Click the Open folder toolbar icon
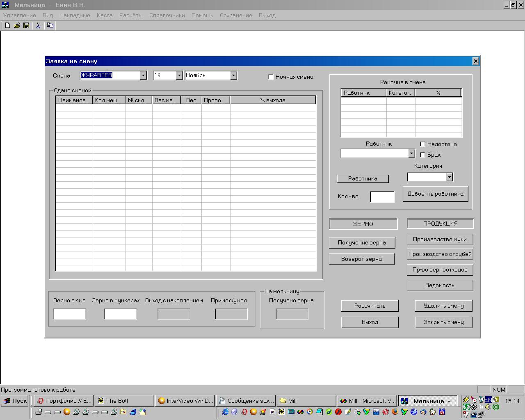525x420 pixels. point(17,25)
